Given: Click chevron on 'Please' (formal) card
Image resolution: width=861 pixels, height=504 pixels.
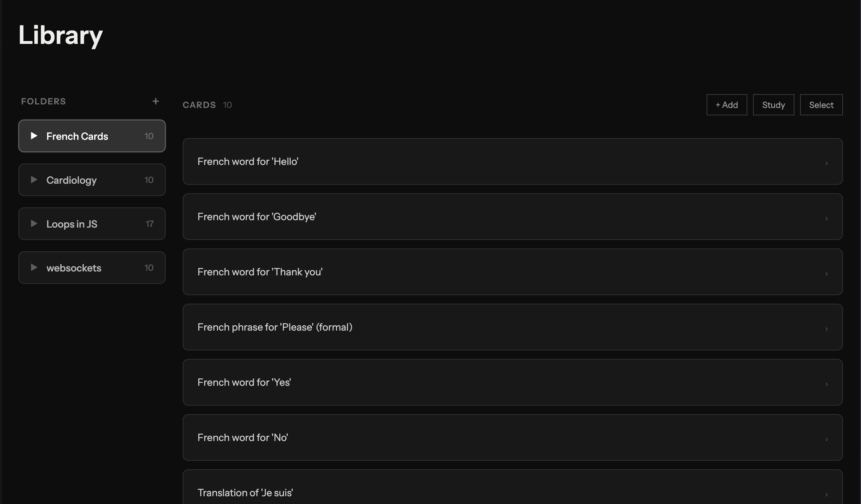Looking at the screenshot, I should click(826, 329).
